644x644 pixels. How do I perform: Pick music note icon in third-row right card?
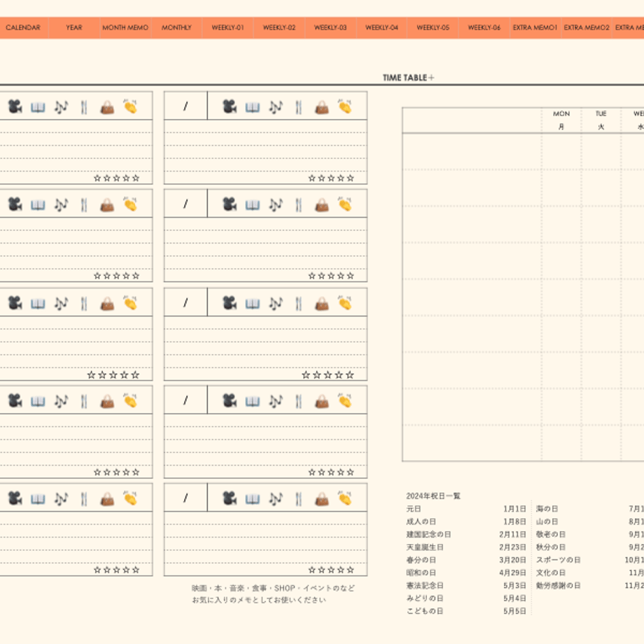(x=276, y=304)
